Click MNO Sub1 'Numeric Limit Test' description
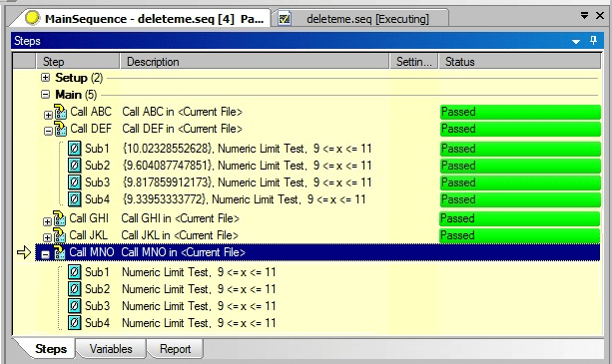 coord(199,272)
